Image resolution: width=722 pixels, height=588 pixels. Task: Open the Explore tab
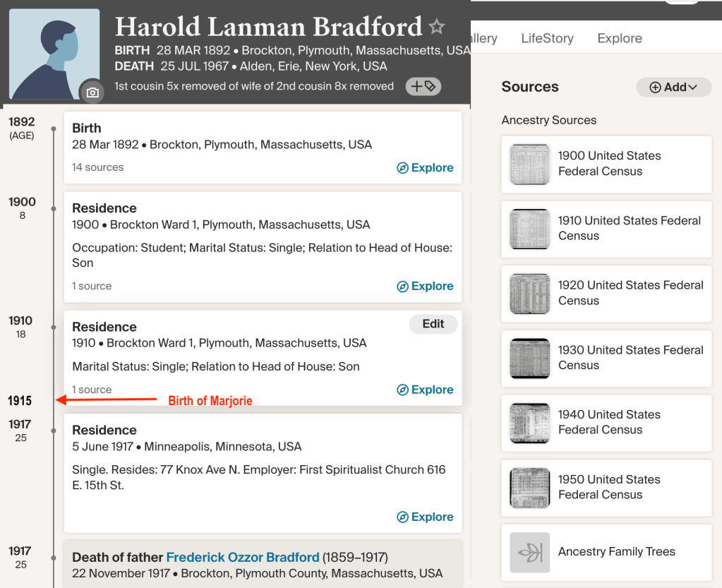point(619,38)
